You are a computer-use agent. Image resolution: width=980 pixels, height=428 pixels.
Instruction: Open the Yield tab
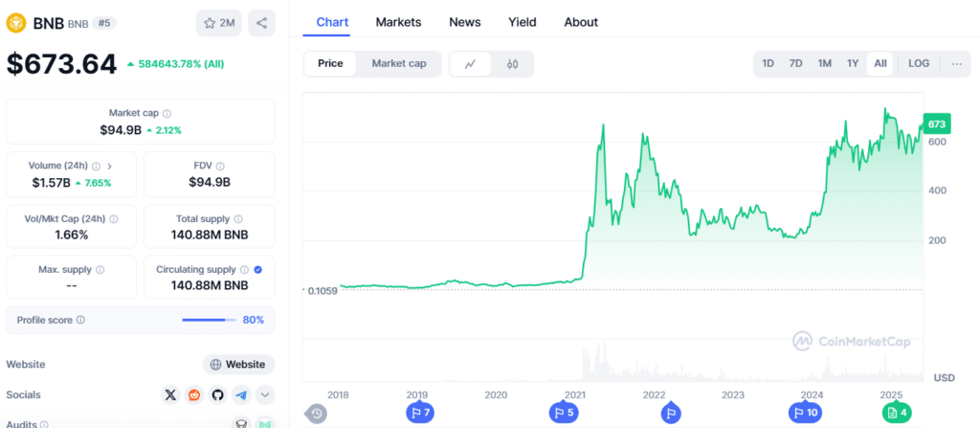523,23
